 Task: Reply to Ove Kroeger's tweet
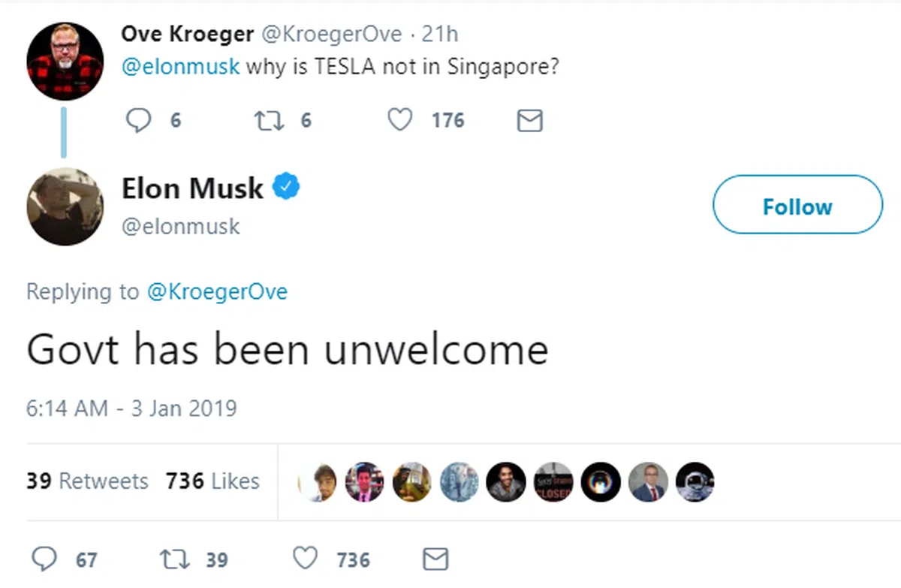(138, 120)
